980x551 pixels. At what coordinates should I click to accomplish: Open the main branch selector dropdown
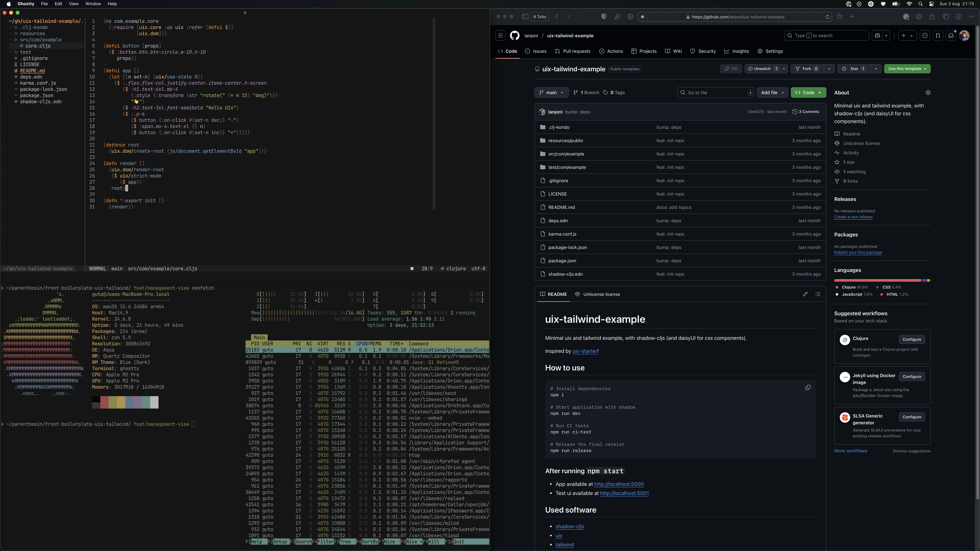click(551, 93)
